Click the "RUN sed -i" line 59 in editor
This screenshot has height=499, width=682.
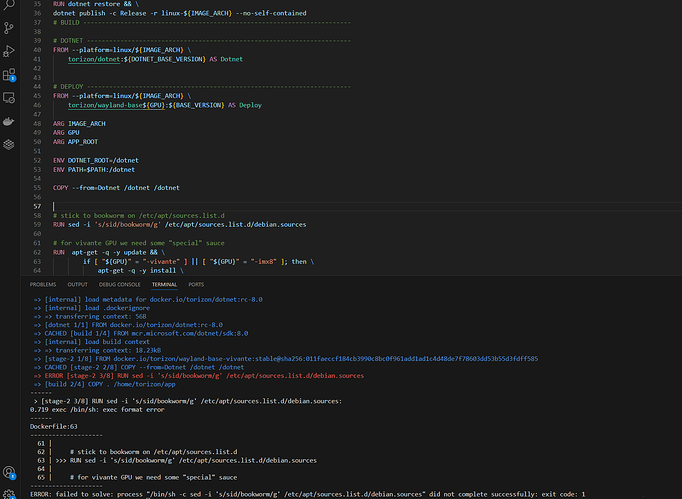180,224
